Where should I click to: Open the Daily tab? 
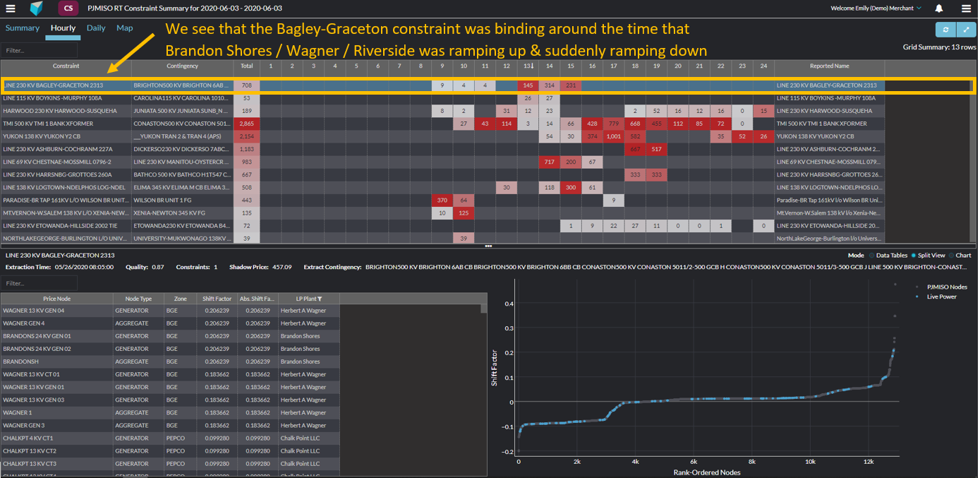tap(96, 28)
